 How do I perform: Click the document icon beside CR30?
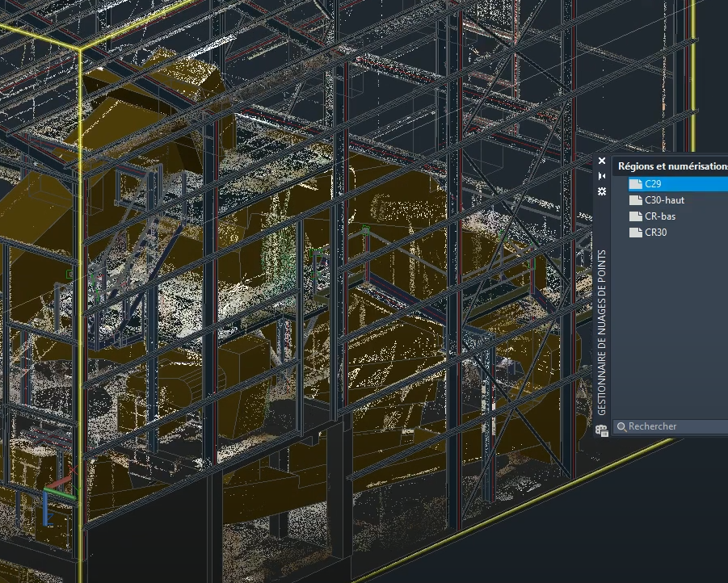pyautogui.click(x=635, y=233)
